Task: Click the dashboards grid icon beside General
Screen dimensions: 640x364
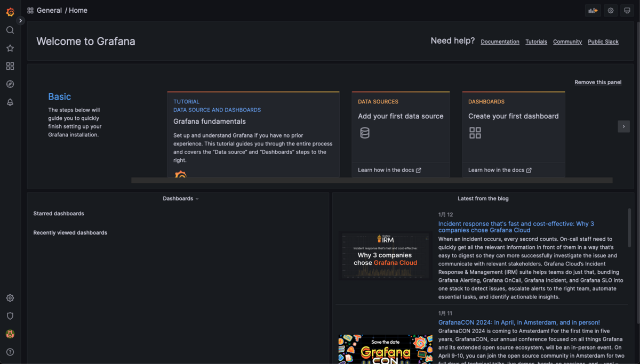Action: pos(30,10)
